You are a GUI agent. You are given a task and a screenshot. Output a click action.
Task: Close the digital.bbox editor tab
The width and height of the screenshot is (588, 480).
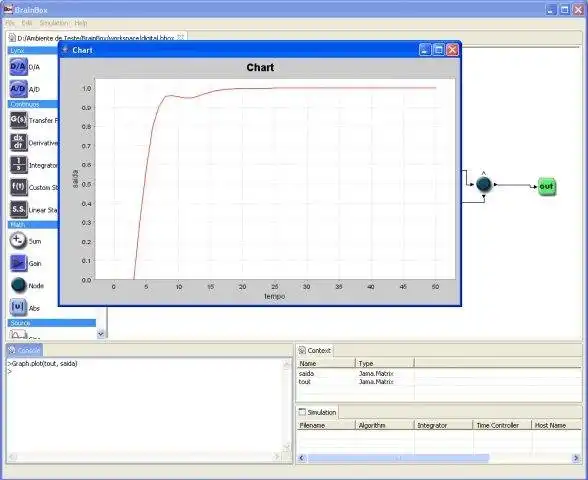[x=181, y=37]
